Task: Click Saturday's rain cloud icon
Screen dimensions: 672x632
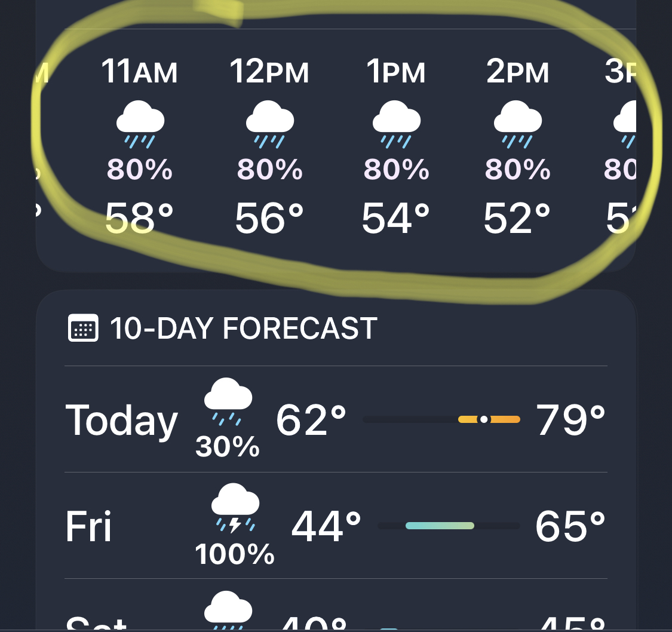Action: click(228, 609)
